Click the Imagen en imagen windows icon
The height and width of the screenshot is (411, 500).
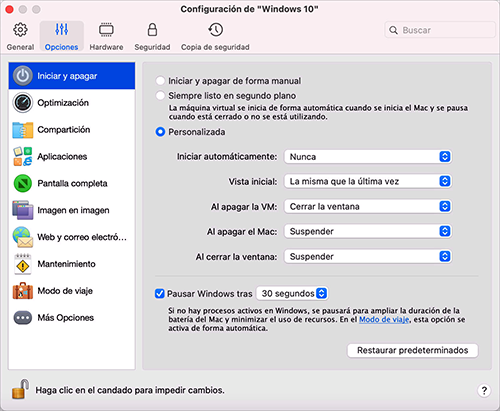point(23,210)
